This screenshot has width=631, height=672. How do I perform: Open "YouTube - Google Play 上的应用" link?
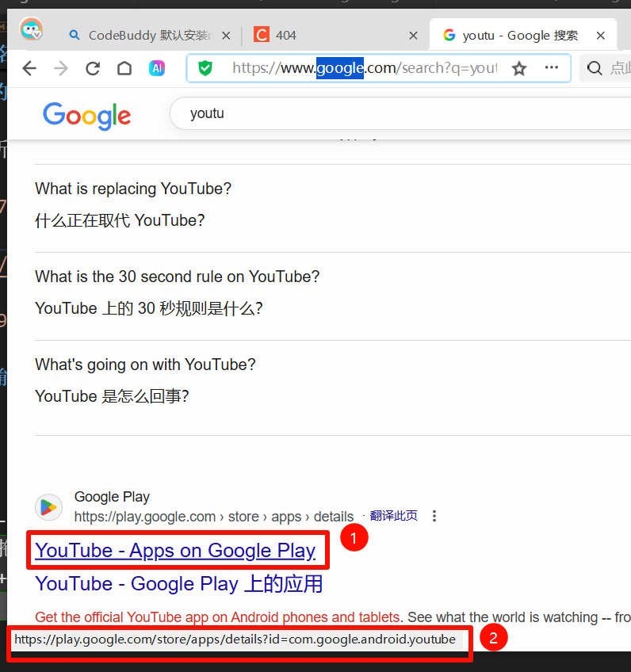tap(178, 584)
